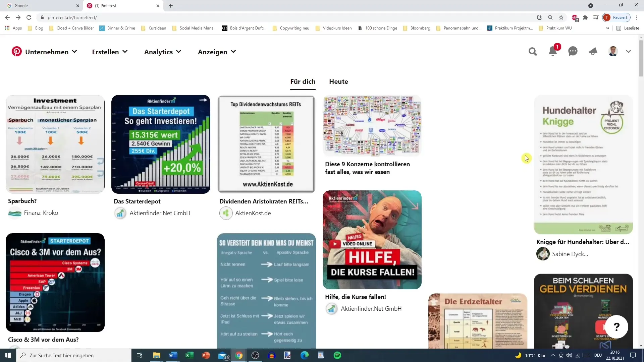Click the Pinterest home logo icon
644x362 pixels.
[x=16, y=52]
